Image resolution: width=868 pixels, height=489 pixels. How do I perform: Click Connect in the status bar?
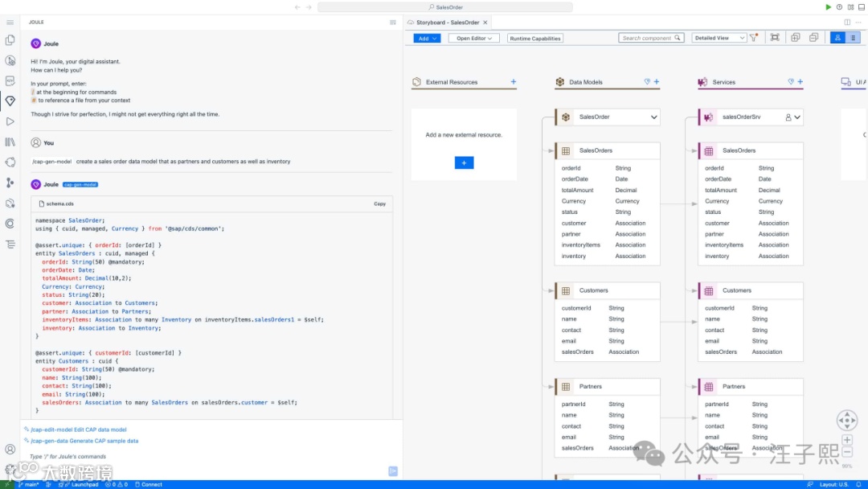149,484
